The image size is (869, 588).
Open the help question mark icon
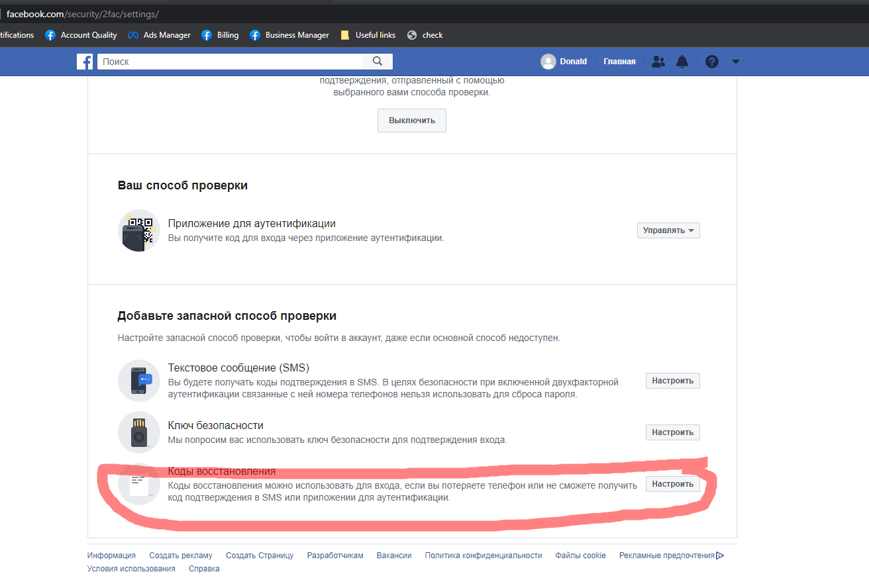point(712,62)
